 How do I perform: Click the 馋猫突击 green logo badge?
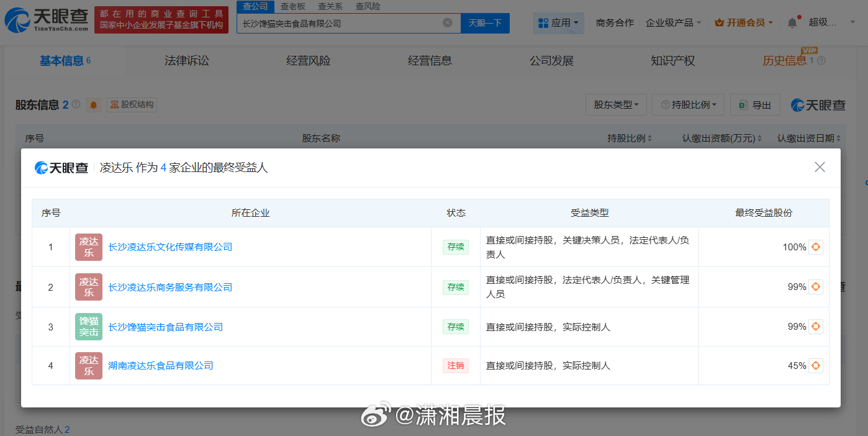click(x=89, y=327)
